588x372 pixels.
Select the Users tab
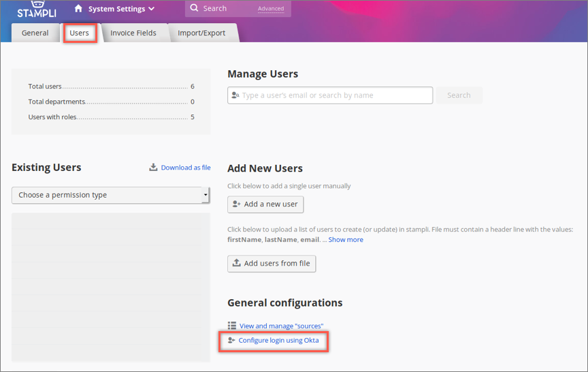[x=80, y=33]
